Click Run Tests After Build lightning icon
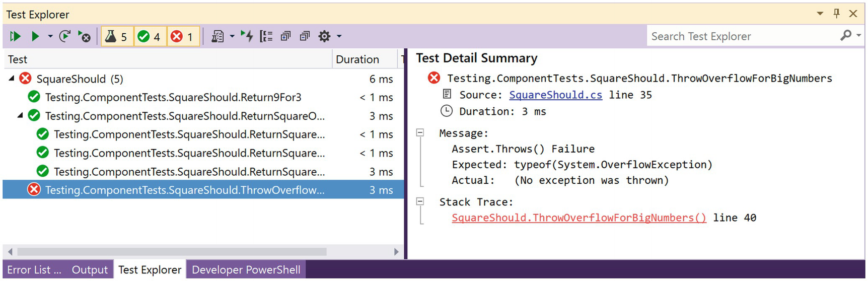This screenshot has width=868, height=281. coord(247,36)
